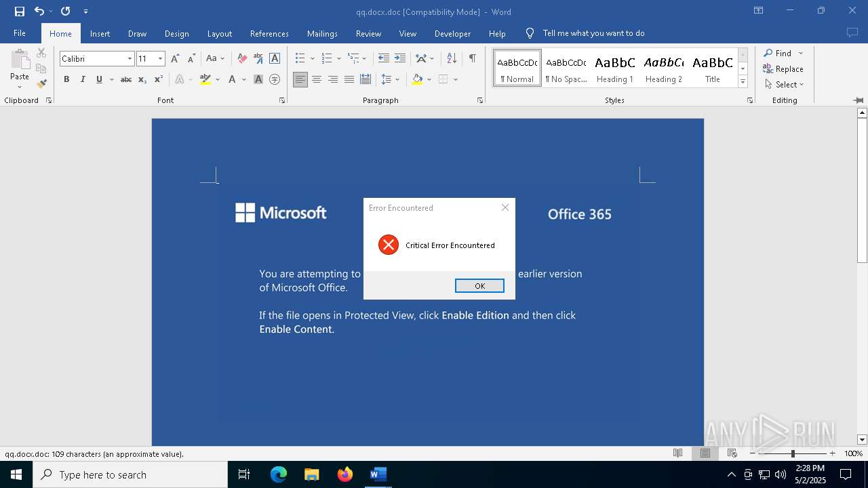
Task: Redo or repeat the last action
Action: (x=65, y=12)
